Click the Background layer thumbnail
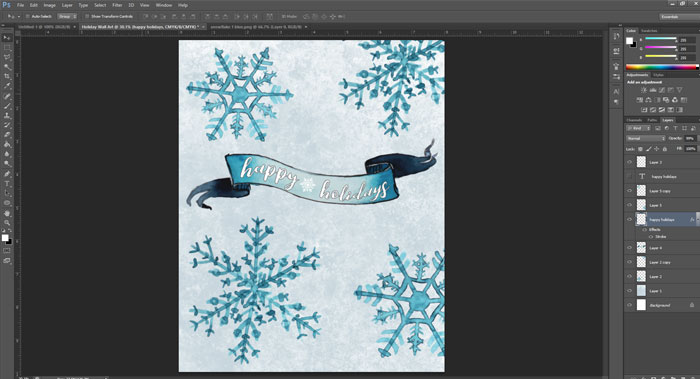Viewport: 700px width, 379px height. click(641, 305)
